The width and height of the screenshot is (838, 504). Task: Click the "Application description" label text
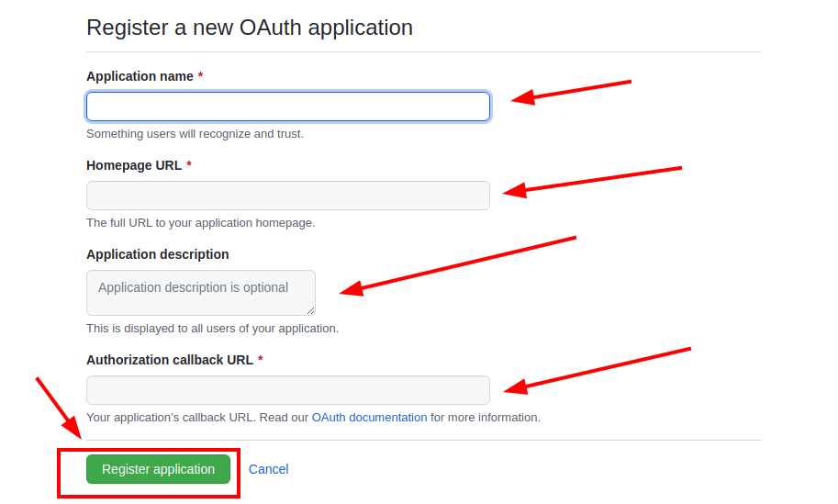point(157,254)
